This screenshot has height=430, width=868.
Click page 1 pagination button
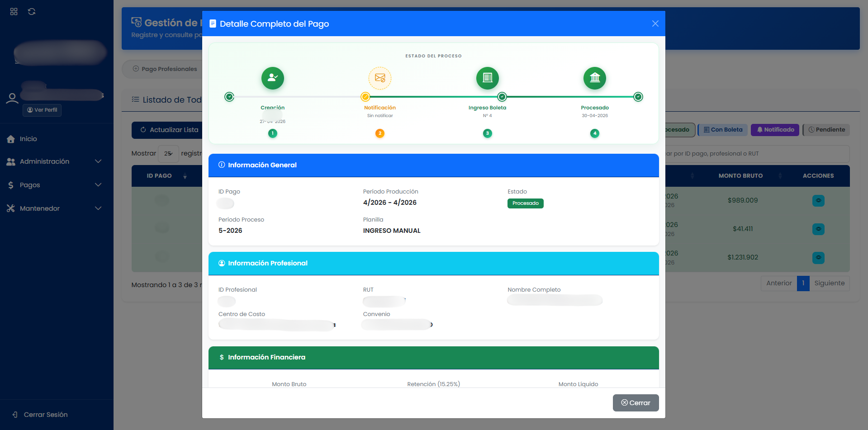803,284
